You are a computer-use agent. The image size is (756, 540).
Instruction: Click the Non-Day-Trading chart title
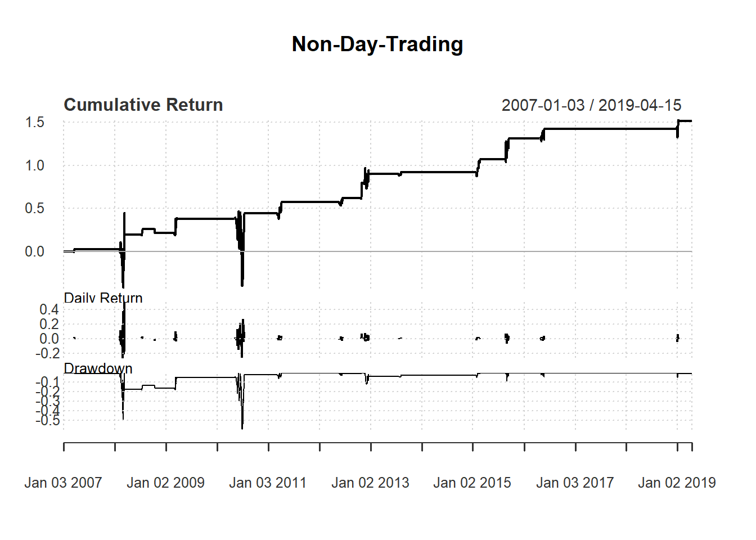(377, 44)
